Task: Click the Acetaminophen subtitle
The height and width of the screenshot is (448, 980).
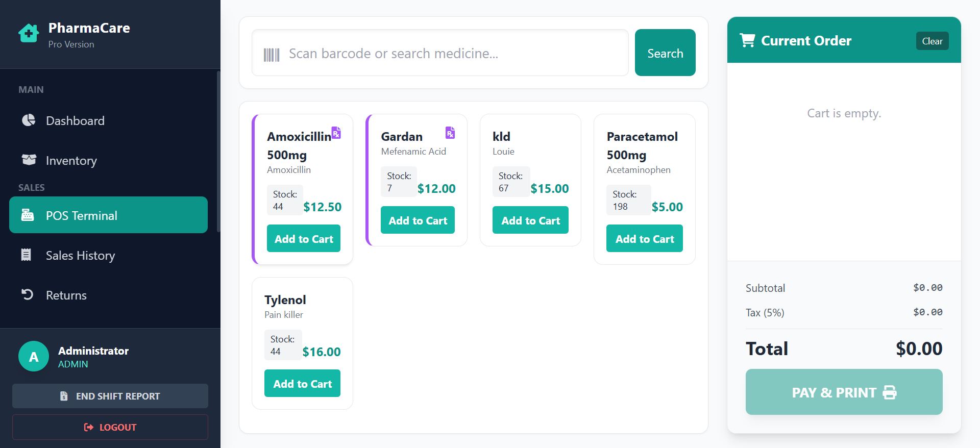Action: pos(639,170)
